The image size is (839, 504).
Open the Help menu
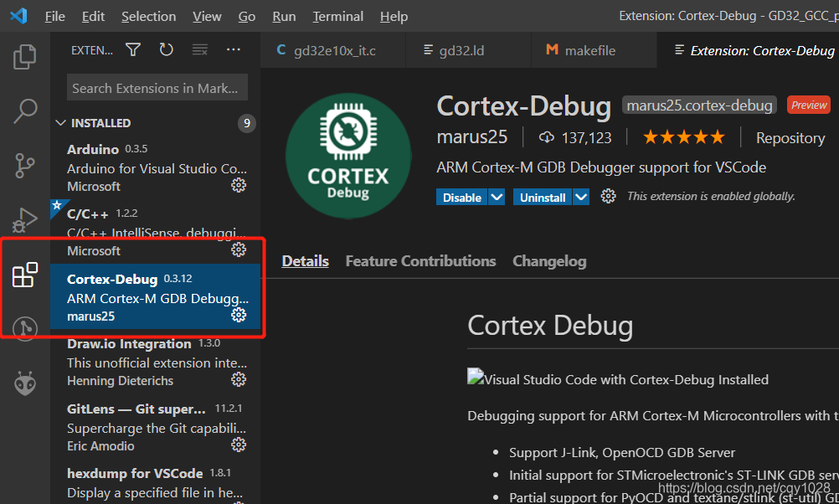pyautogui.click(x=394, y=17)
